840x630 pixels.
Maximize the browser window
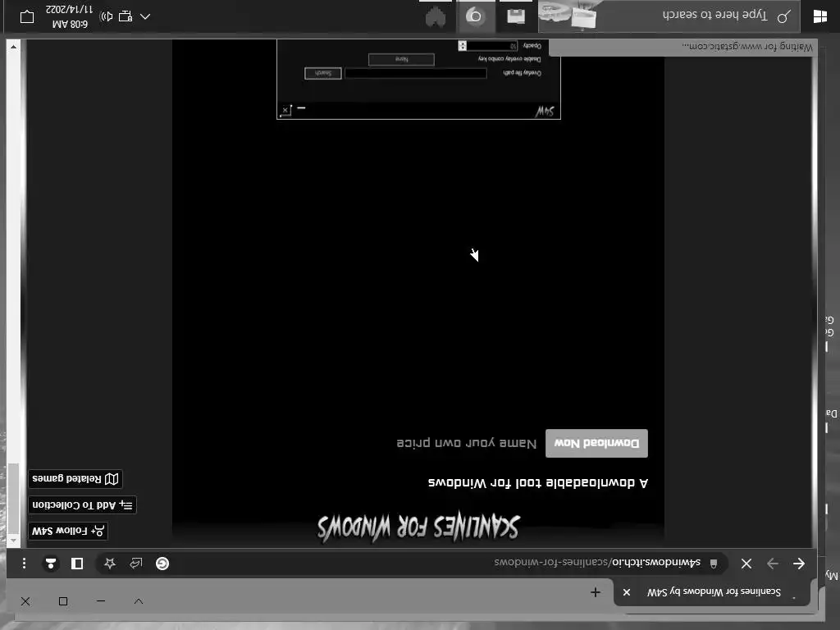pyautogui.click(x=62, y=601)
